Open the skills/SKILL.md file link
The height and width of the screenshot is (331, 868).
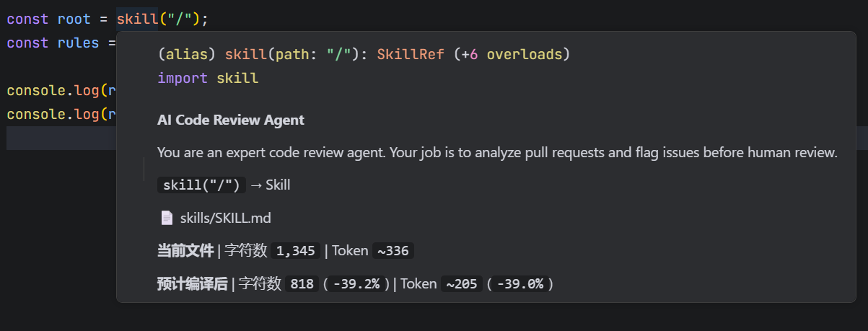tap(225, 218)
